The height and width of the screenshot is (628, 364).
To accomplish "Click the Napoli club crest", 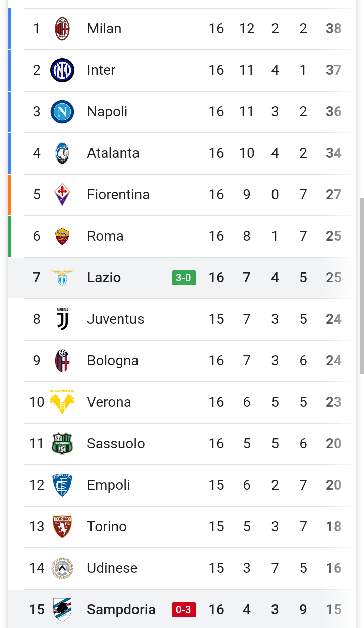I will pos(62,112).
